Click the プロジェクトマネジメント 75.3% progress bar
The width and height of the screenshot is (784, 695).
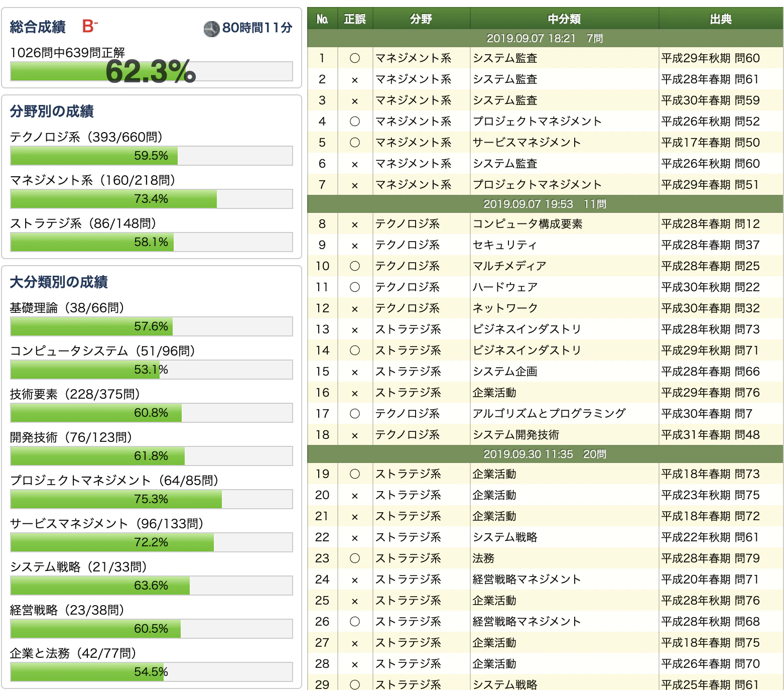pyautogui.click(x=152, y=499)
